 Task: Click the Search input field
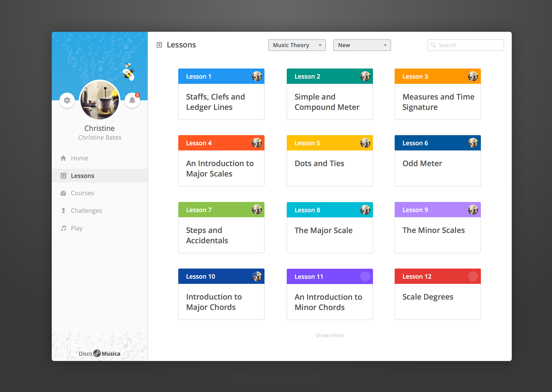coord(465,45)
